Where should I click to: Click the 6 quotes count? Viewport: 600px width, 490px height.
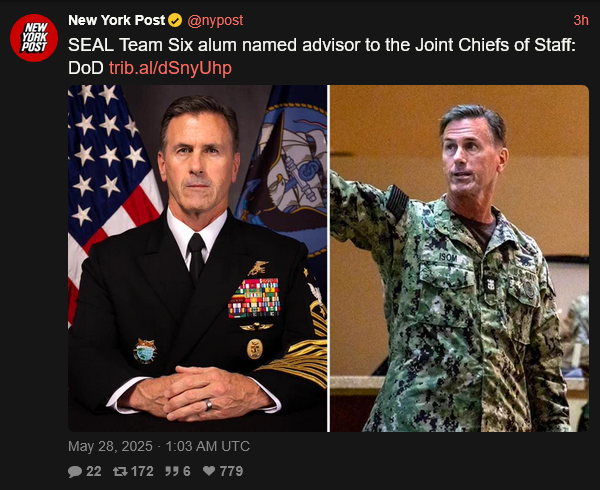(x=186, y=471)
